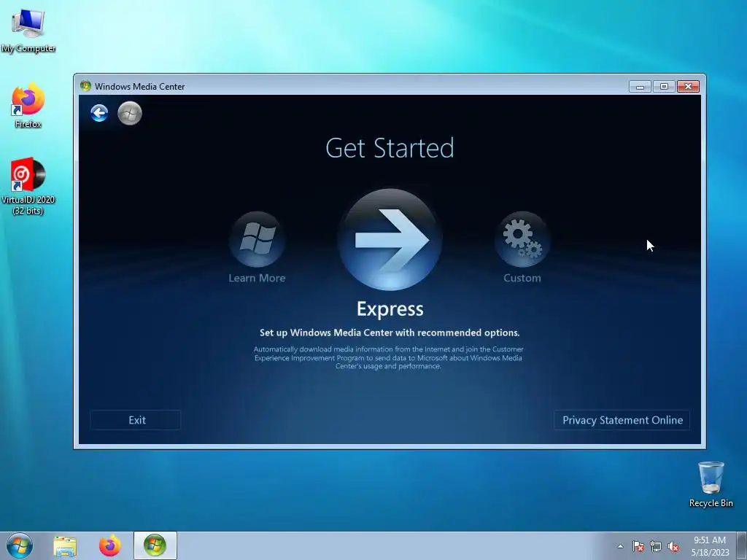Image resolution: width=747 pixels, height=560 pixels.
Task: Minimize the Windows Media Center window
Action: [640, 87]
